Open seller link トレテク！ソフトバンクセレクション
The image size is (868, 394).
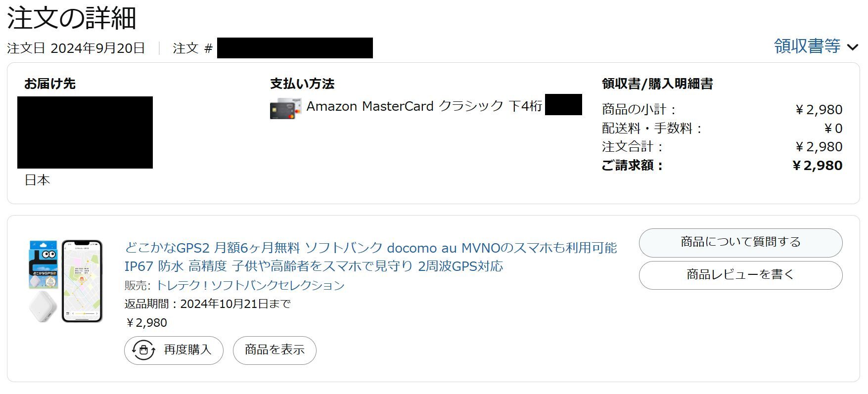(x=250, y=285)
